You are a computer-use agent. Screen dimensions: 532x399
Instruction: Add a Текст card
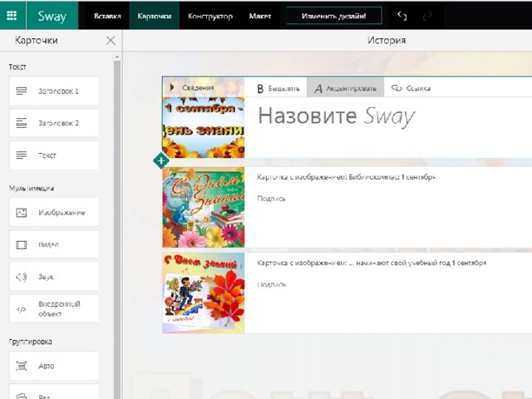point(54,155)
